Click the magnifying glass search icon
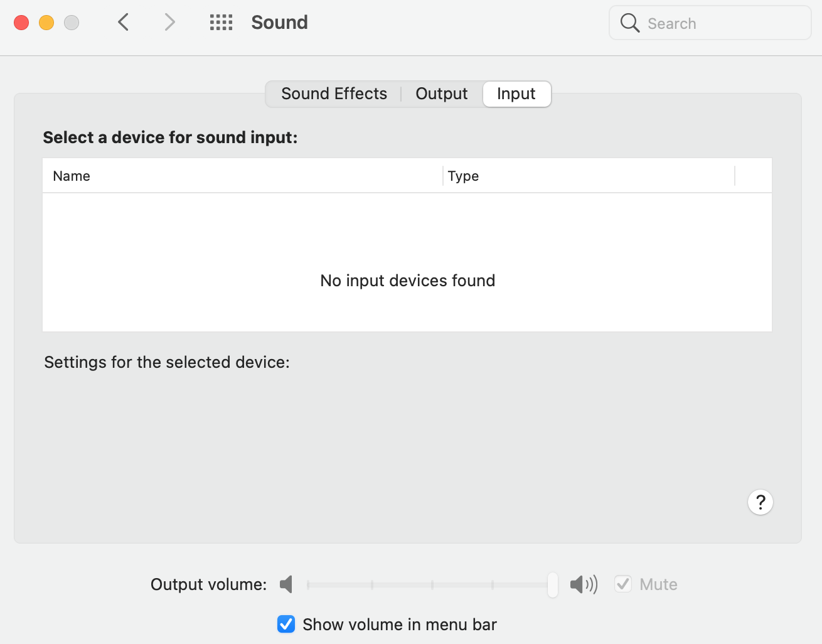The image size is (822, 644). coord(629,23)
